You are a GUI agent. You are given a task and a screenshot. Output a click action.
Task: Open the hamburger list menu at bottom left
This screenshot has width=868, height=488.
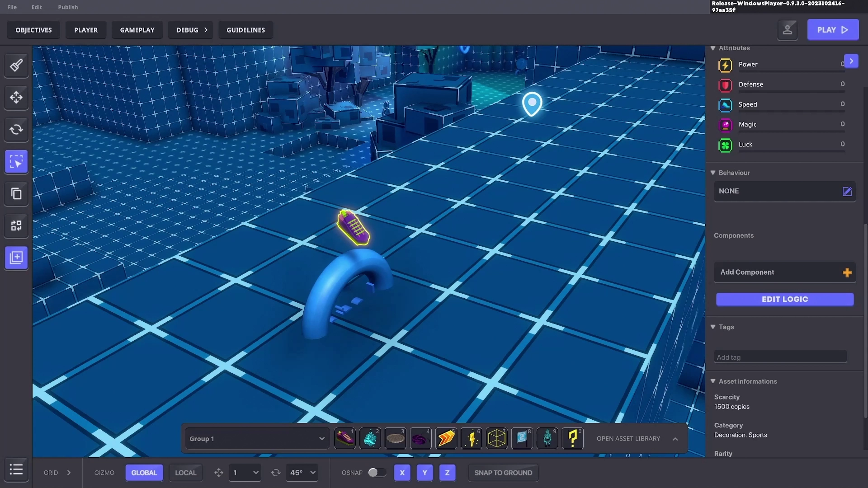(16, 469)
